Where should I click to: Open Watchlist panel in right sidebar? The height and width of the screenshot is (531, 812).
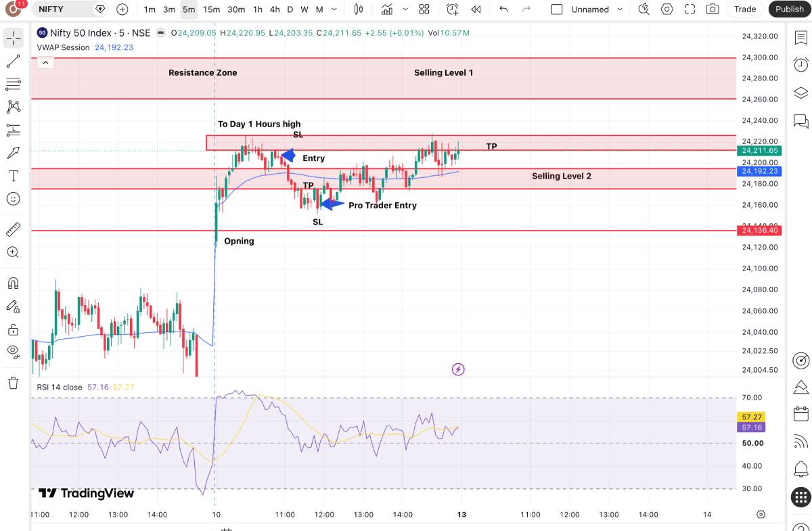tap(801, 38)
